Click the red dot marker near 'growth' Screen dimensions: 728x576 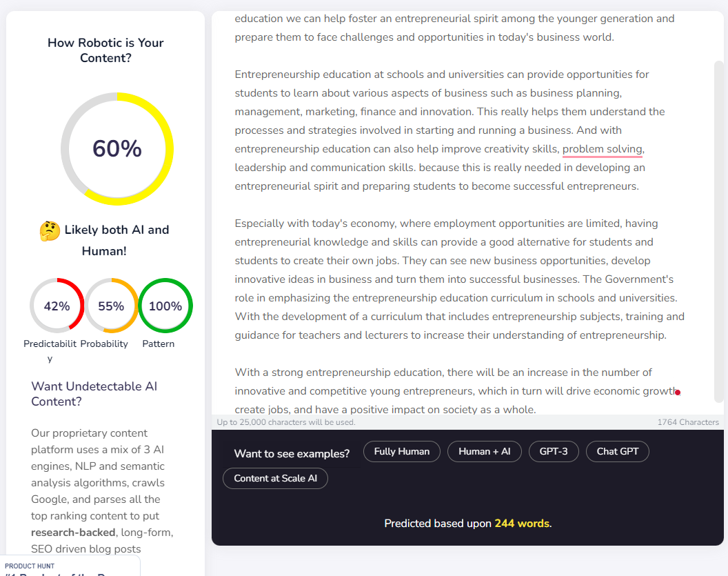(678, 393)
